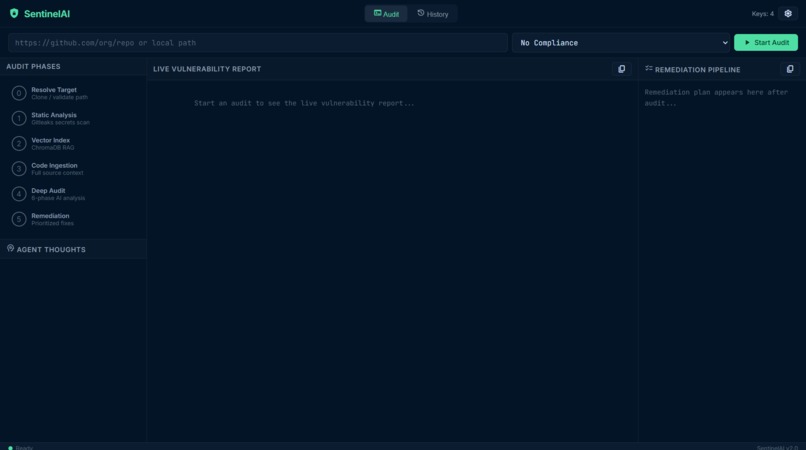Open the settings gear icon
Viewport: 806px width, 450px height.
coord(788,14)
